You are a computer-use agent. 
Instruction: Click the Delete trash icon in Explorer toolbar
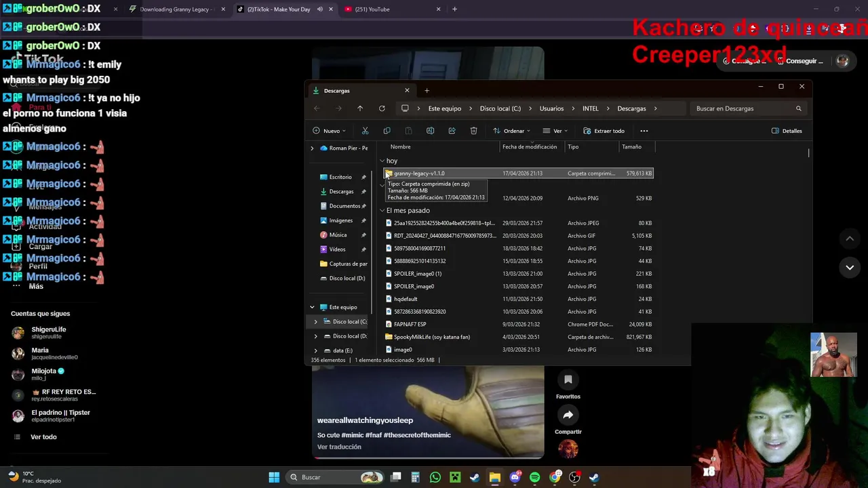(473, 131)
